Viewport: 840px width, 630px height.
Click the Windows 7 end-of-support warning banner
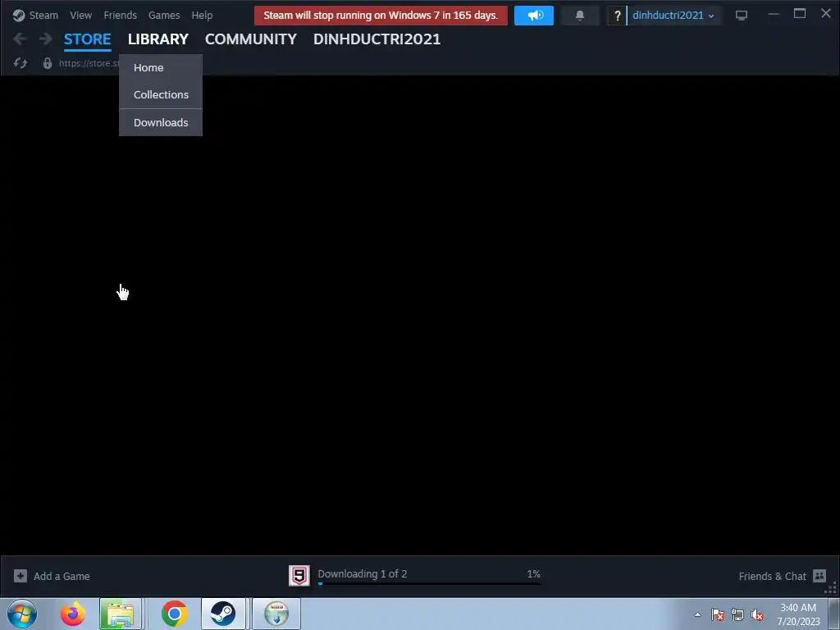(381, 16)
